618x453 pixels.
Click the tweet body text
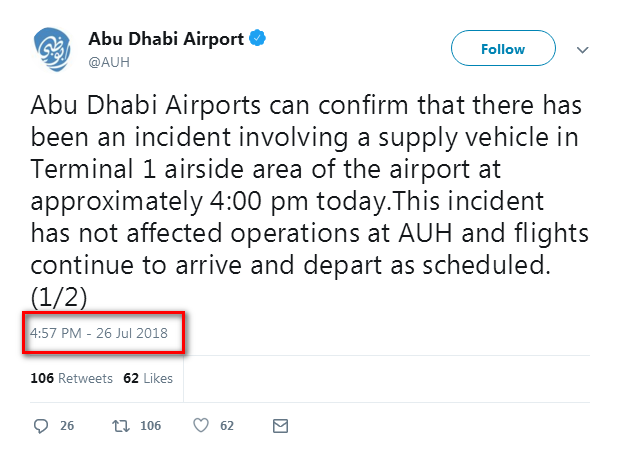300,200
